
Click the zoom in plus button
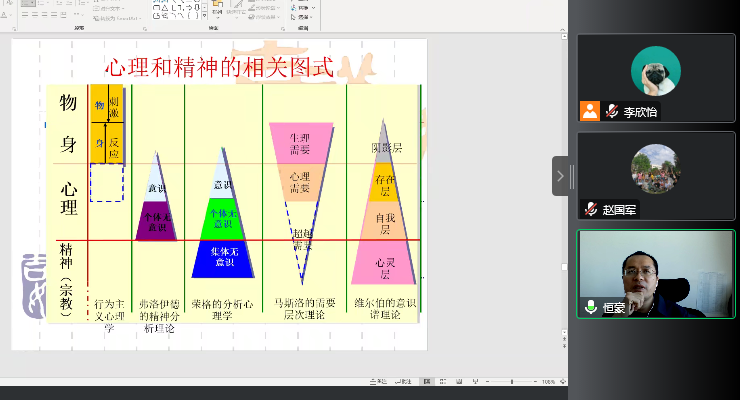click(x=536, y=381)
